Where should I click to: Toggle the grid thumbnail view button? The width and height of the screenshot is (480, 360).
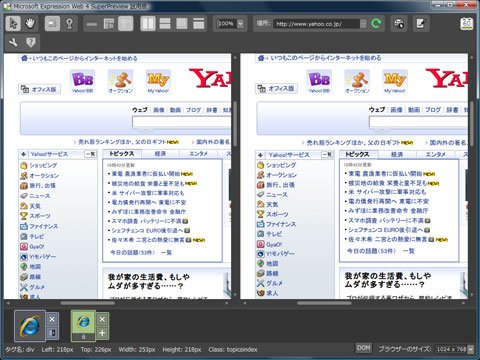125,24
